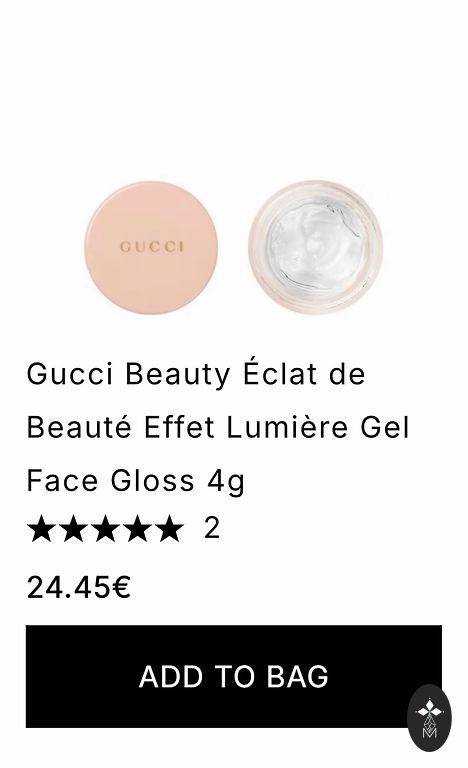
Task: Click the 'Face Gloss 4g' title line
Action: point(136,481)
